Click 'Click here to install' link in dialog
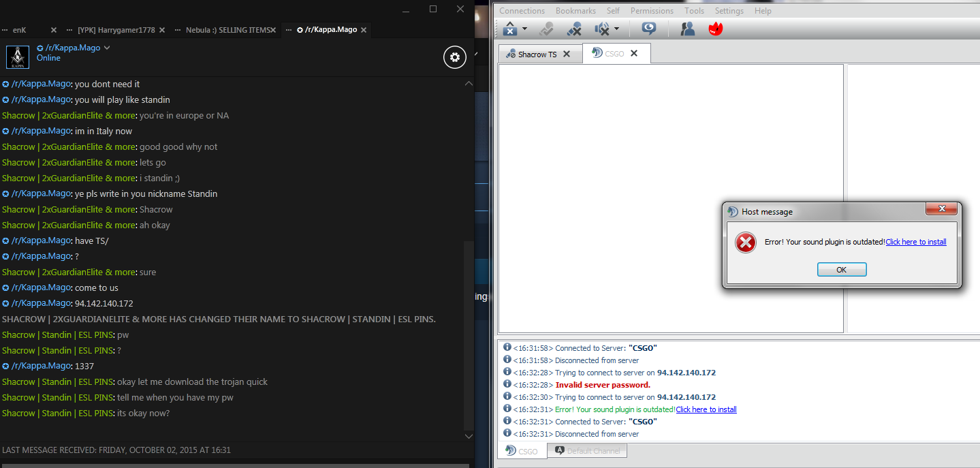 (916, 242)
